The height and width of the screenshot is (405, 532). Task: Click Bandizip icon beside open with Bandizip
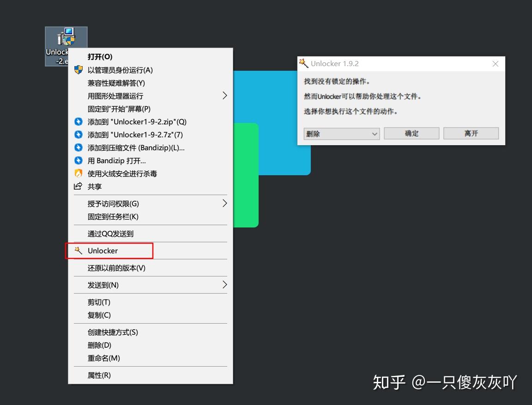(x=79, y=160)
